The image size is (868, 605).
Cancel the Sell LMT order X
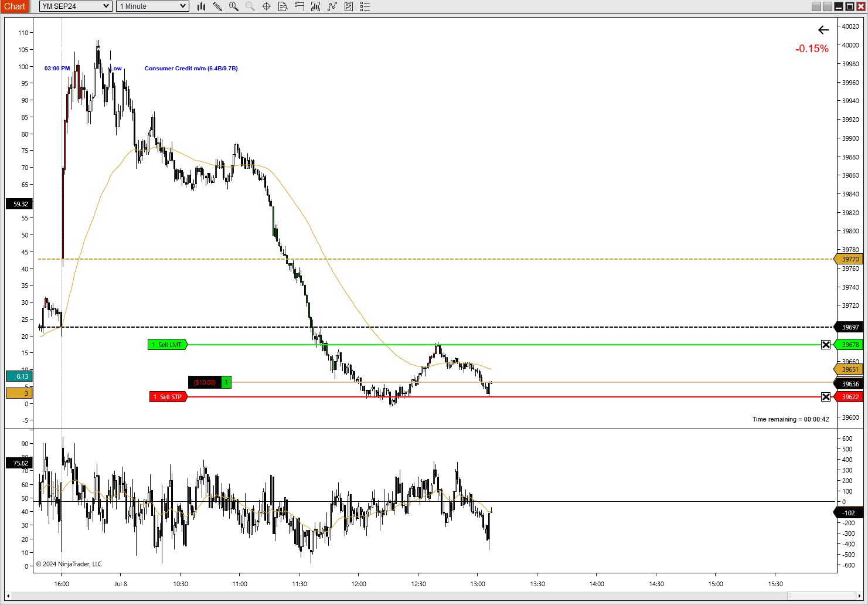pos(826,345)
